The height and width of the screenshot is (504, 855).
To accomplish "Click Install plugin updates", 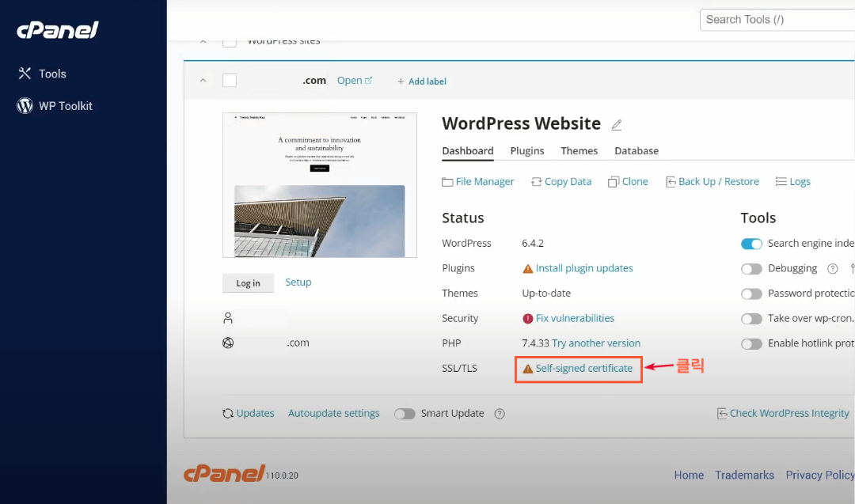I will pyautogui.click(x=584, y=268).
